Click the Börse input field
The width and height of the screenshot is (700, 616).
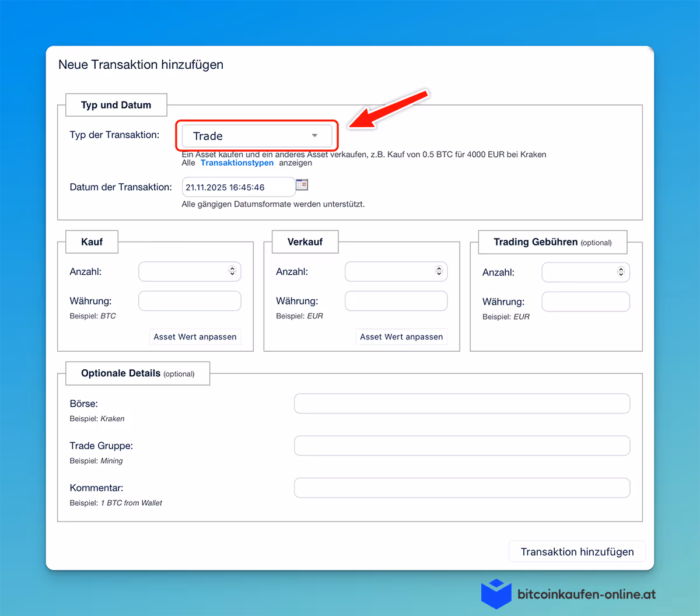coord(462,403)
